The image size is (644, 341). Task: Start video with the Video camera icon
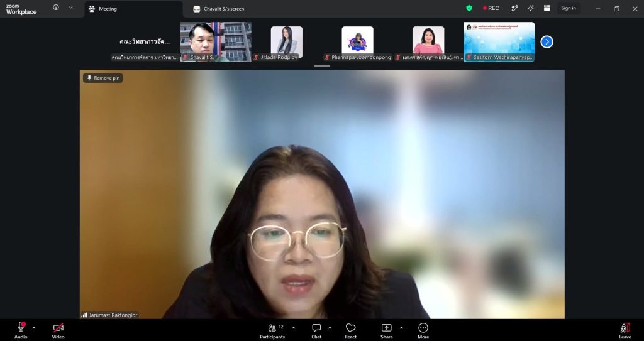(x=58, y=328)
